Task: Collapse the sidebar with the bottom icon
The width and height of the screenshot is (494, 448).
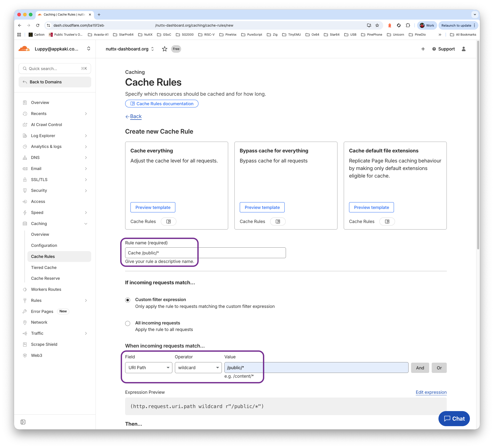Action: [23, 422]
